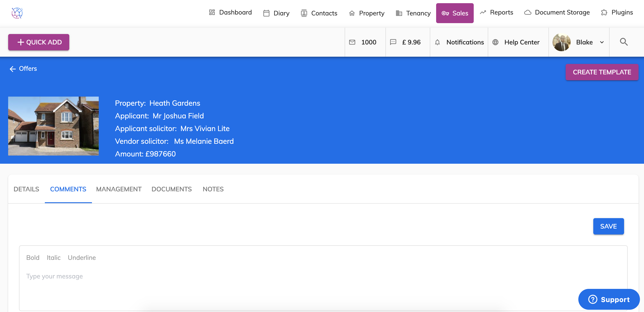Switch to the Documents tab
644x312 pixels.
coord(171,189)
